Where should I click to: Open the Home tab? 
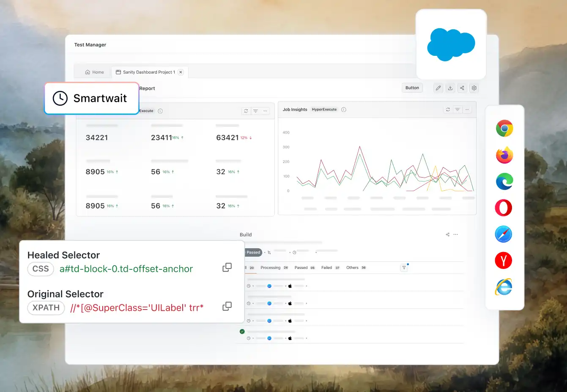[95, 72]
